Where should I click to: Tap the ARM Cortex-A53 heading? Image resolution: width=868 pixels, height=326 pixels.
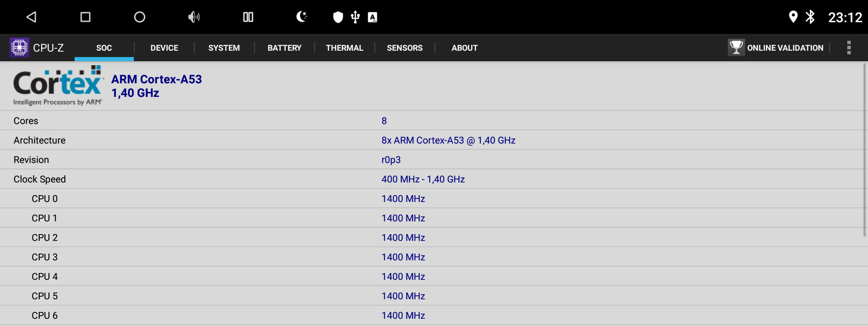(156, 79)
